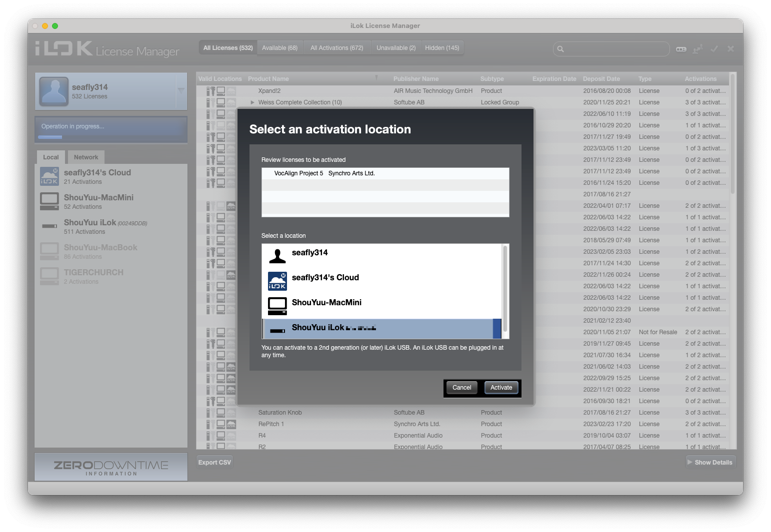Click the checkmark toolbar icon
The height and width of the screenshot is (532, 771).
tap(714, 48)
